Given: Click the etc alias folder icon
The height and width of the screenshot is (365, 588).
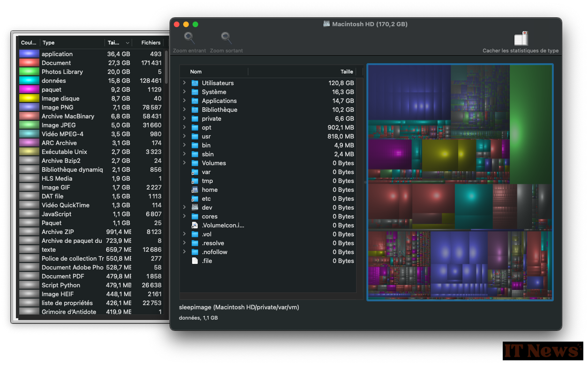Looking at the screenshot, I should (195, 198).
